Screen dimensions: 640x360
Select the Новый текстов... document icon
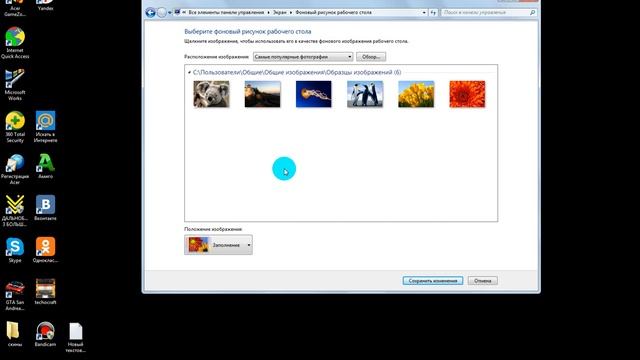pos(76,337)
